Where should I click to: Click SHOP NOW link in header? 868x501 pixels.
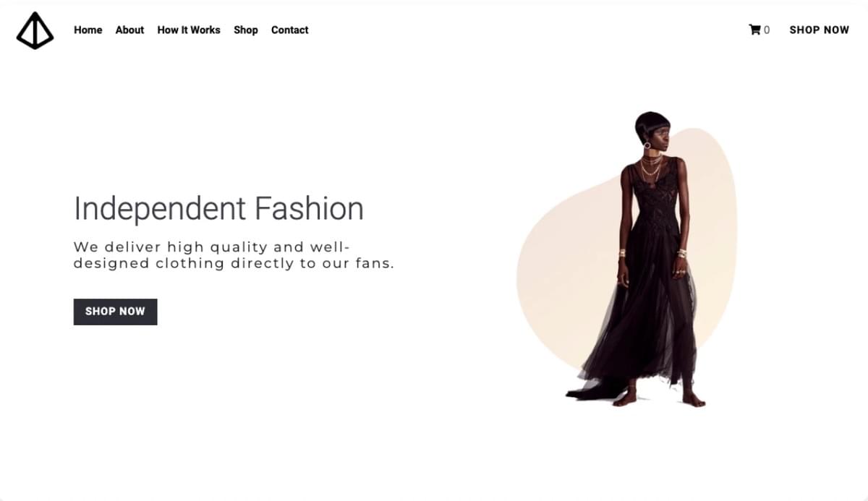pos(819,30)
